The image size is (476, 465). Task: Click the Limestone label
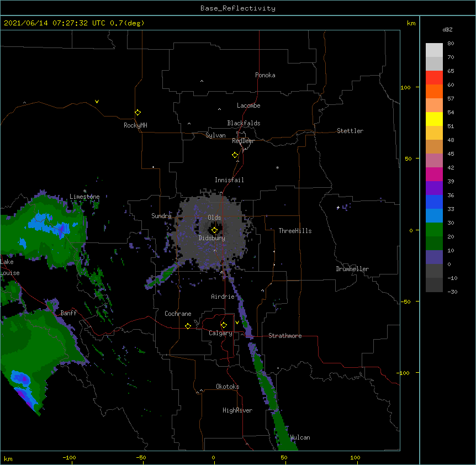click(84, 197)
